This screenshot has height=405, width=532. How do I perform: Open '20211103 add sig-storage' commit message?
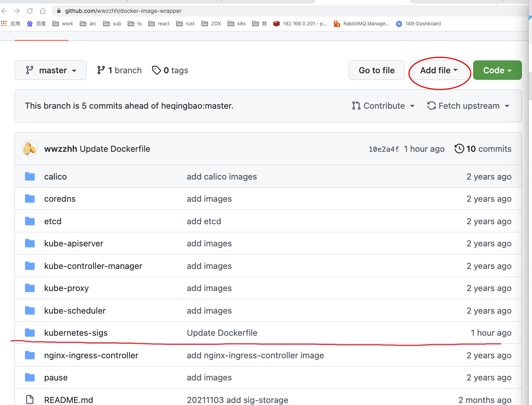pos(237,400)
